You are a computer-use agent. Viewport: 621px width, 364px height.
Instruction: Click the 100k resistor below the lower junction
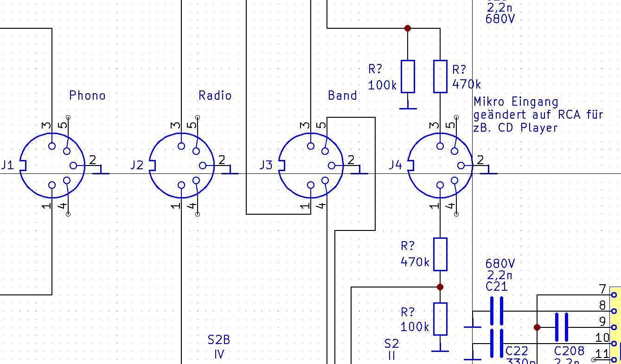click(440, 319)
